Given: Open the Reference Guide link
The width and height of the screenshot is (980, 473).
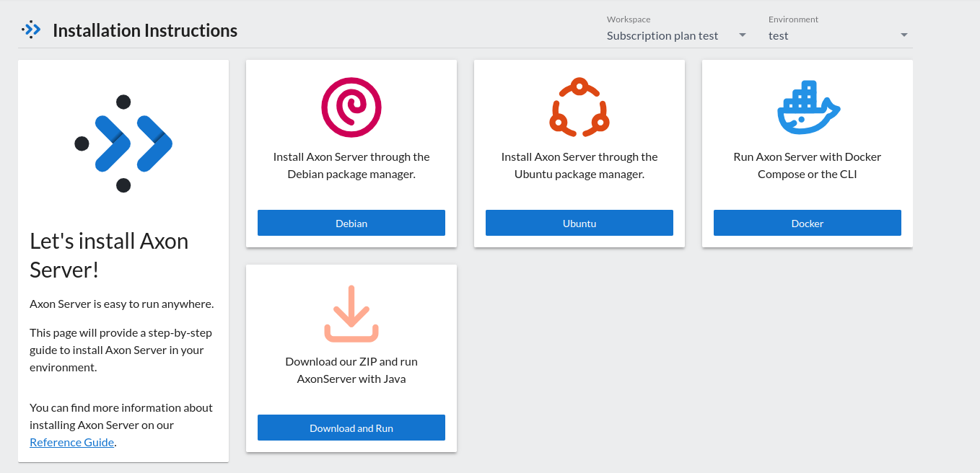Looking at the screenshot, I should click(71, 442).
